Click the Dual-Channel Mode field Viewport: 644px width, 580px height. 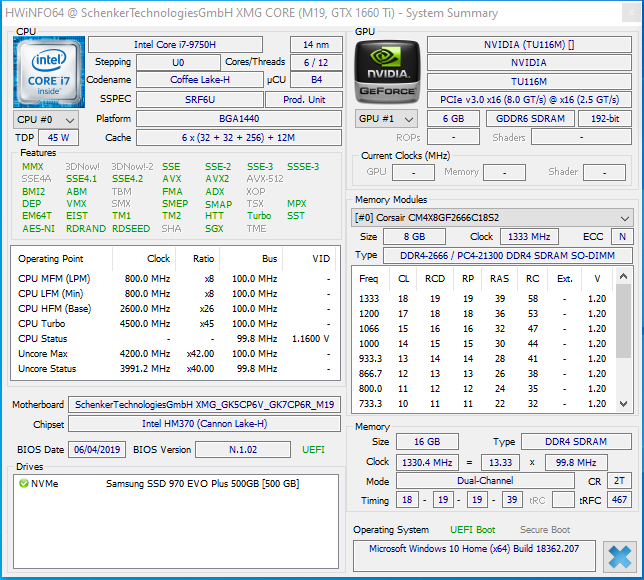pos(485,481)
